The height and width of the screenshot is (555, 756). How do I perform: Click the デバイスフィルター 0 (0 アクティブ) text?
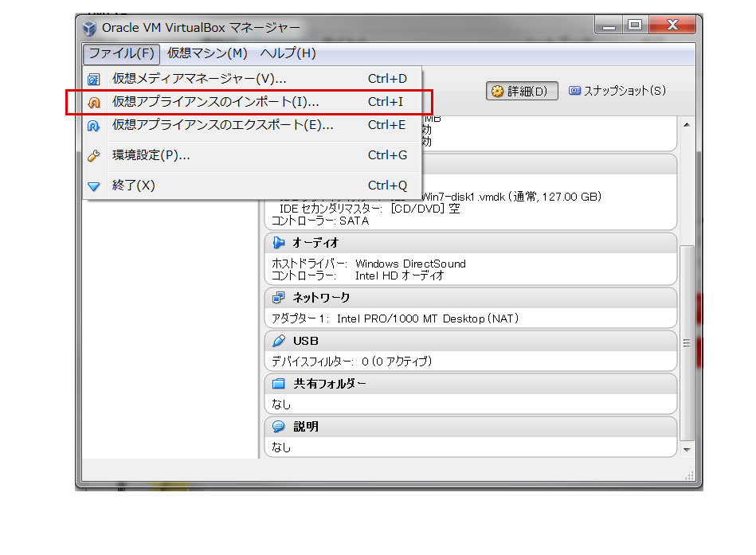[351, 362]
